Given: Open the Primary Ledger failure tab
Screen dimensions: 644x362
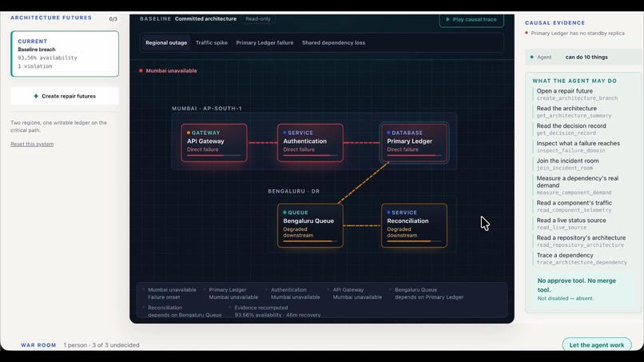Looking at the screenshot, I should pos(264,42).
